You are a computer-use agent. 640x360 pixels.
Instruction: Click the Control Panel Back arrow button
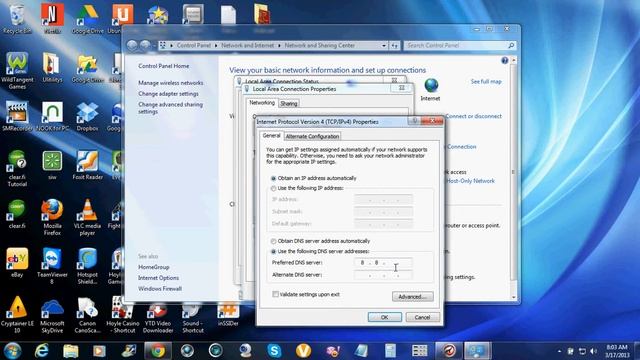pos(132,46)
